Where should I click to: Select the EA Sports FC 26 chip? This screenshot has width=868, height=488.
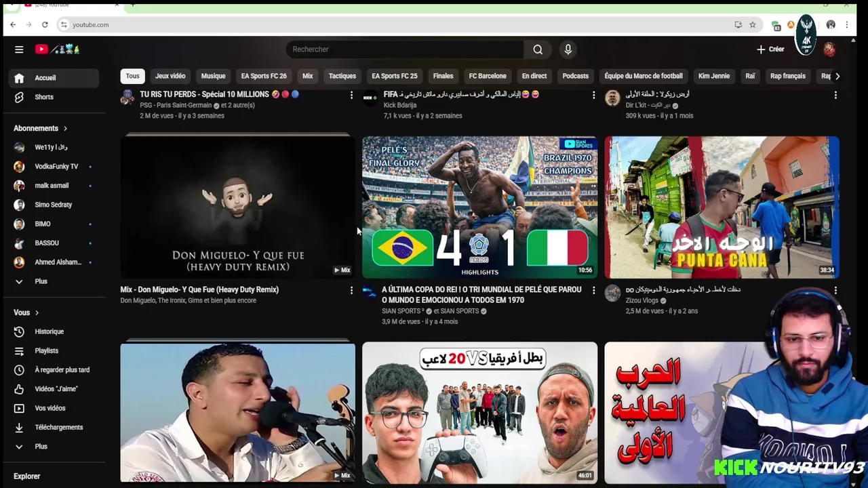pyautogui.click(x=264, y=76)
